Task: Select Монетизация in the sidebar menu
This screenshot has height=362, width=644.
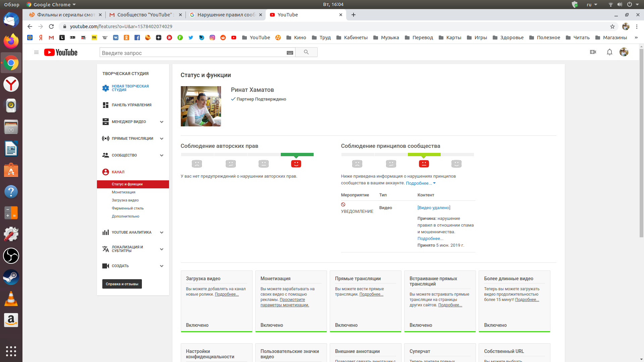Action: click(123, 192)
